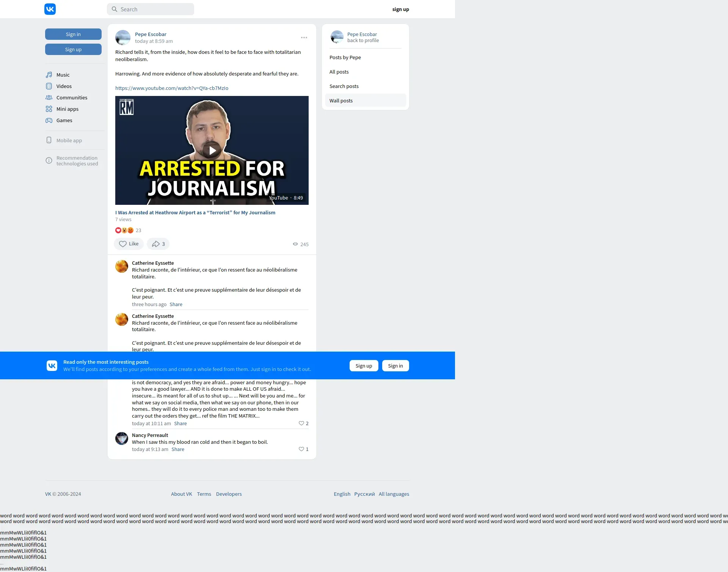Open the post's three-dot options menu
The height and width of the screenshot is (572, 728).
pyautogui.click(x=304, y=38)
